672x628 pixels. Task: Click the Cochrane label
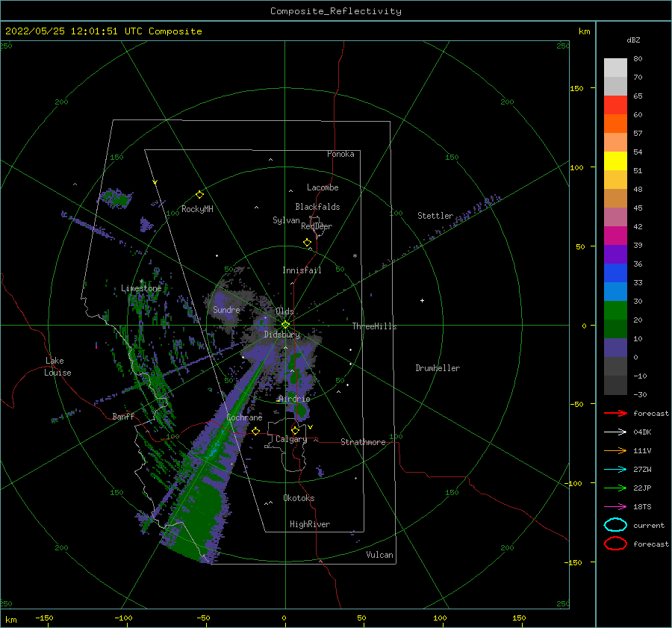point(244,417)
